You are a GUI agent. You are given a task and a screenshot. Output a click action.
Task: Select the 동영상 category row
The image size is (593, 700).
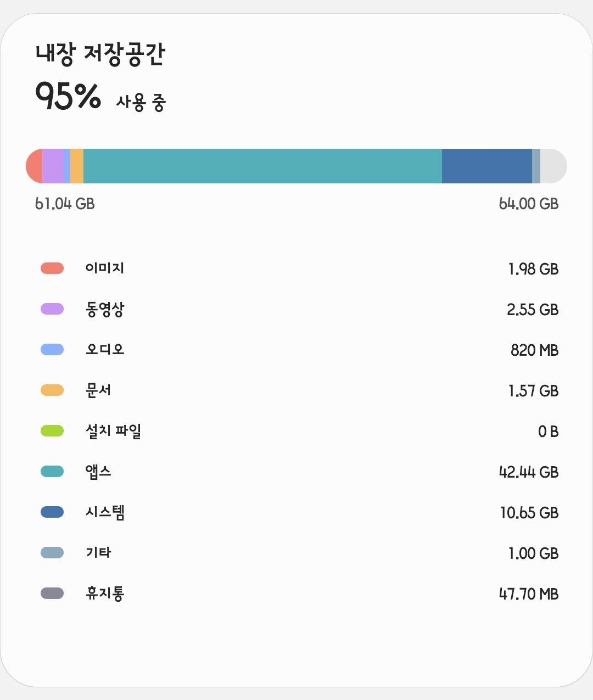[x=296, y=309]
